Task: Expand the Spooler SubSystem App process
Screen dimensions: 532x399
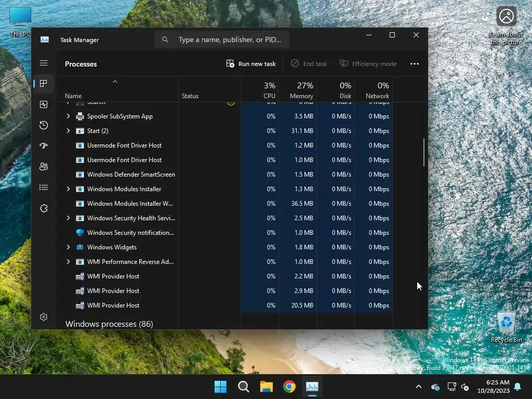Action: point(68,116)
